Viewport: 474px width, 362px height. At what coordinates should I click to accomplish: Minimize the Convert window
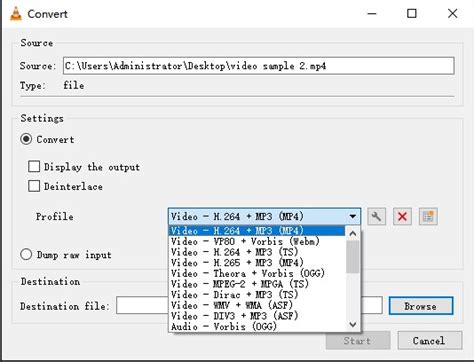(x=372, y=14)
